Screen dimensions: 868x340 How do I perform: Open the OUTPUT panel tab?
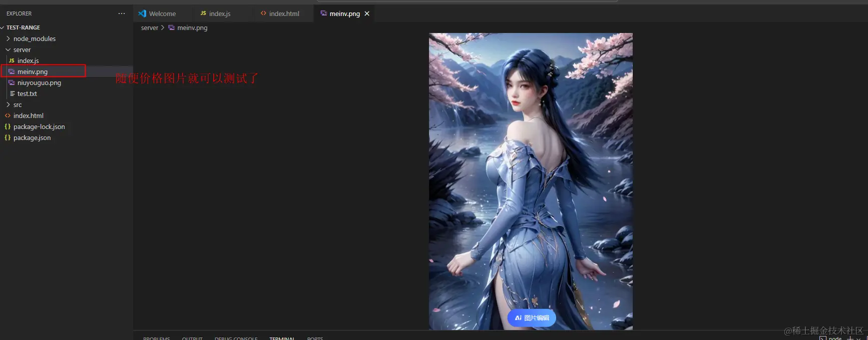pyautogui.click(x=192, y=338)
